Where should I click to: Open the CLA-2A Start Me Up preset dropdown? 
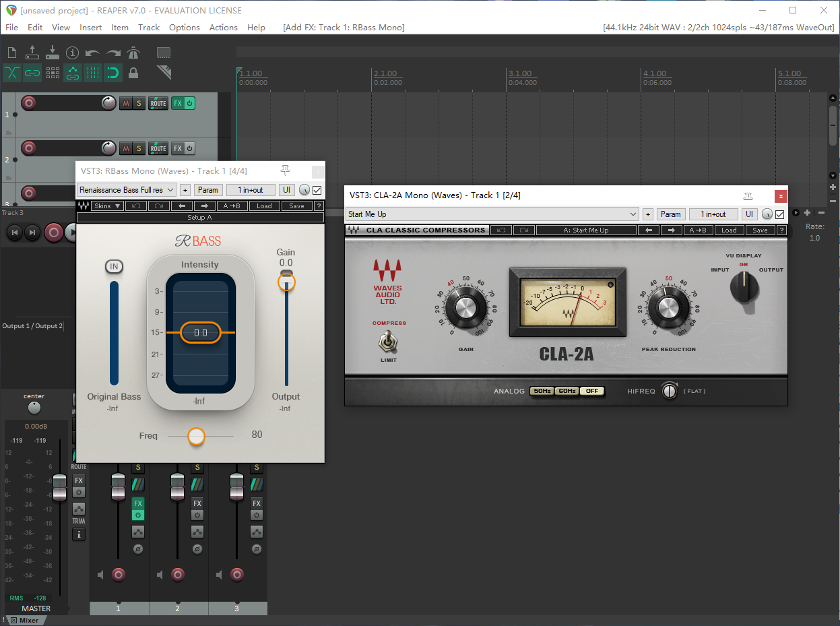(x=492, y=214)
